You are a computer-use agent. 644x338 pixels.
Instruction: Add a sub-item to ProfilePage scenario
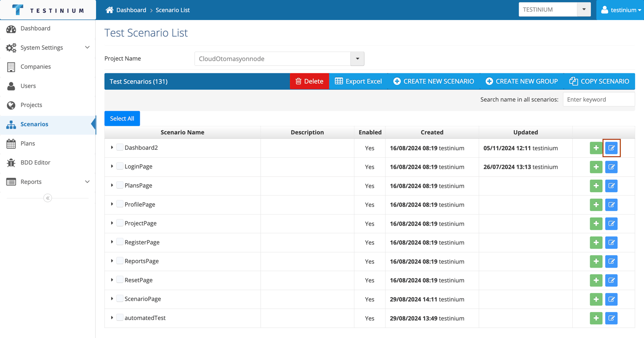tap(596, 205)
